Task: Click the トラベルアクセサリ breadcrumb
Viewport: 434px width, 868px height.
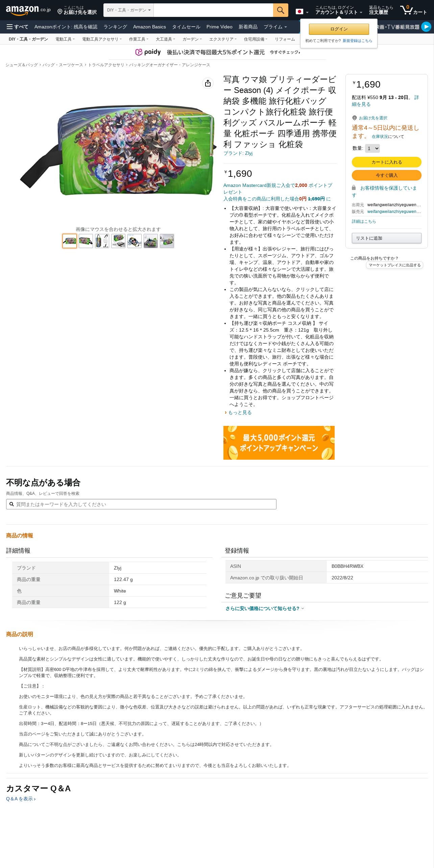Action: tap(106, 65)
